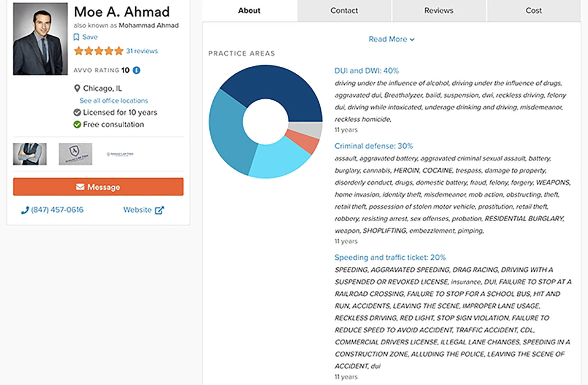Click the external-link icon next to Website
The width and height of the screenshot is (588, 385).
[159, 210]
